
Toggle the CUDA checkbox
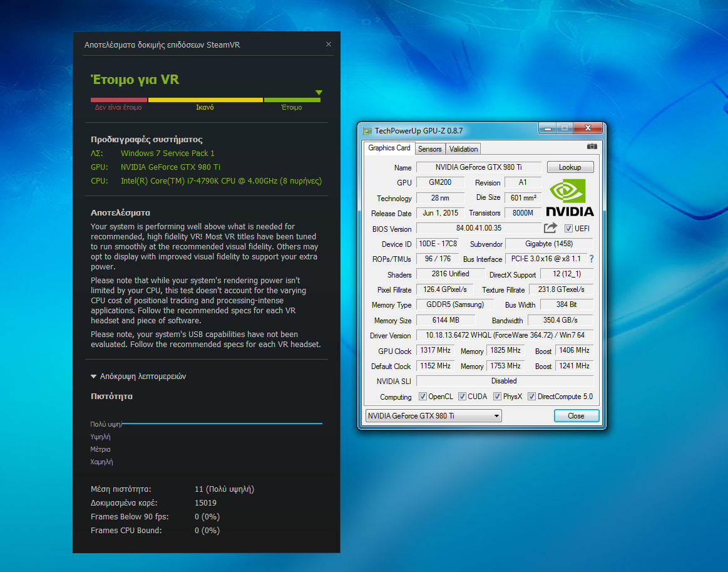click(462, 397)
